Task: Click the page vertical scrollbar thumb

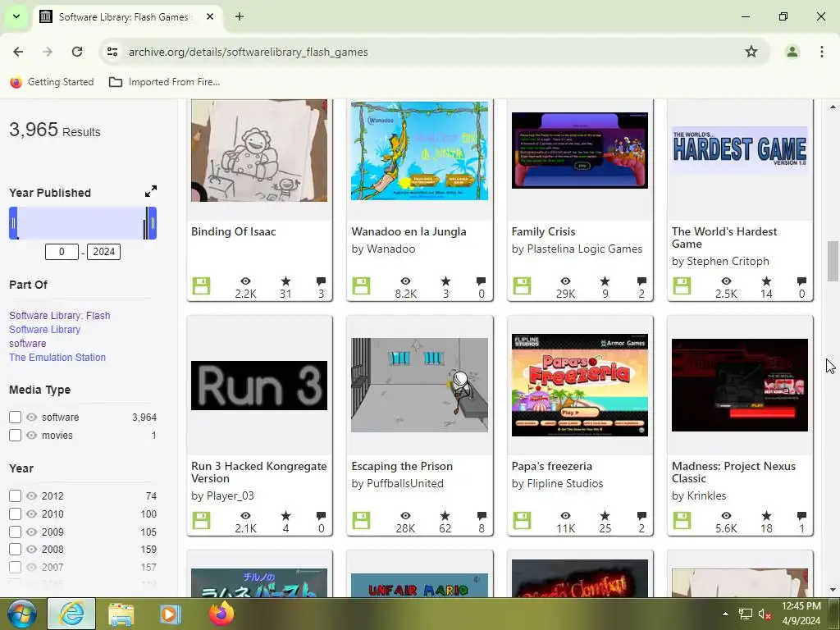Action: 833,261
